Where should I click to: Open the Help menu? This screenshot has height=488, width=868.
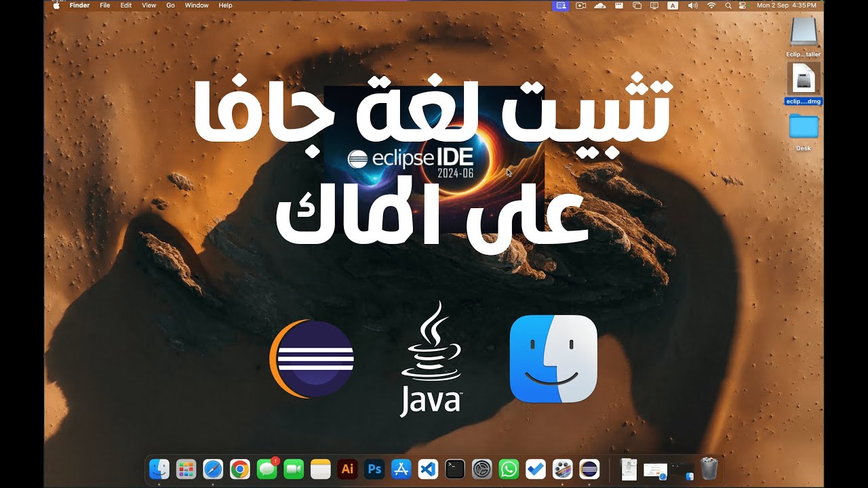click(225, 5)
